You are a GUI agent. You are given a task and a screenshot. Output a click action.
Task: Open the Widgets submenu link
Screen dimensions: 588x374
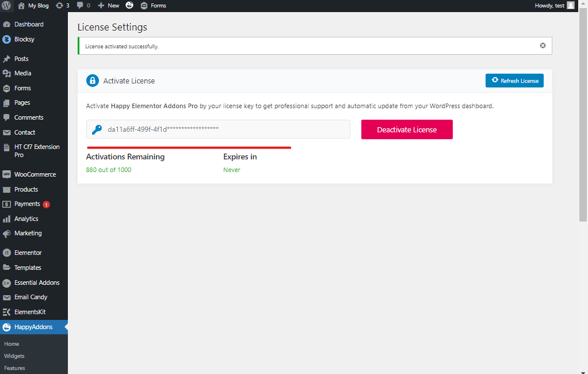pyautogui.click(x=14, y=356)
